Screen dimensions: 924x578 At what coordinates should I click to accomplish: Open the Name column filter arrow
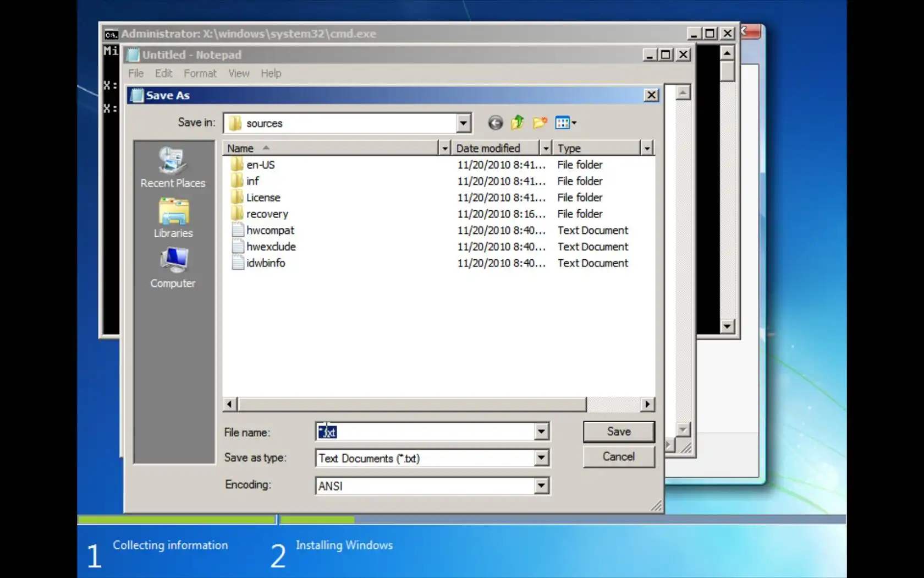(x=444, y=148)
